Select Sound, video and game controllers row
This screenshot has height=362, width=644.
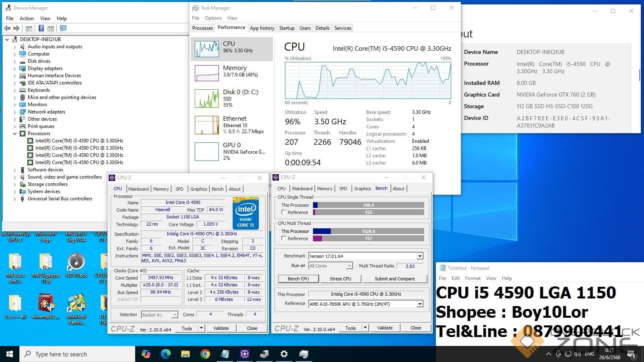[64, 177]
